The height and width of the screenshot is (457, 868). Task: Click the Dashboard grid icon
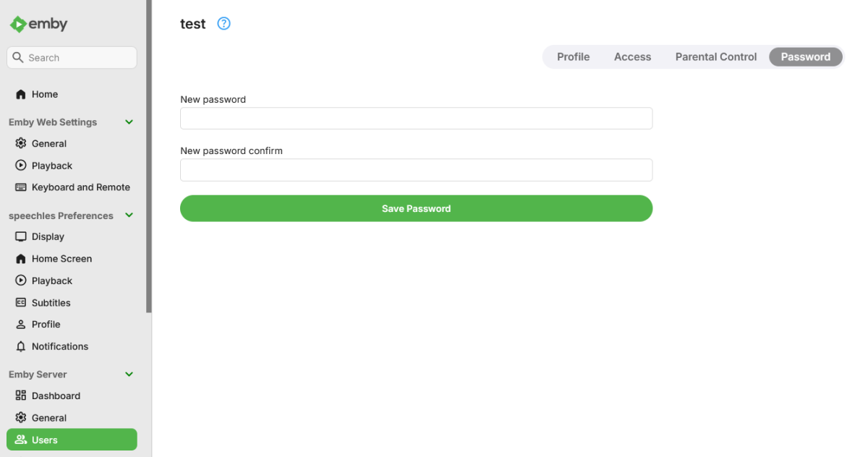pos(21,396)
